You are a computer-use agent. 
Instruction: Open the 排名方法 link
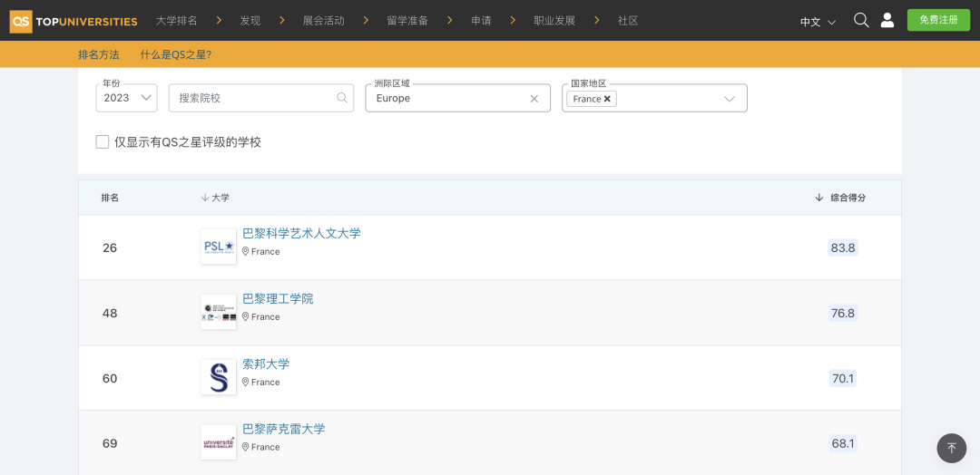point(98,54)
